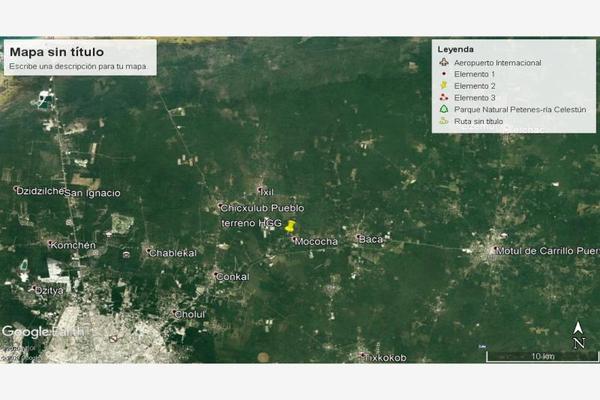Click the Conkal town marker
600x400 pixels.
217,275
